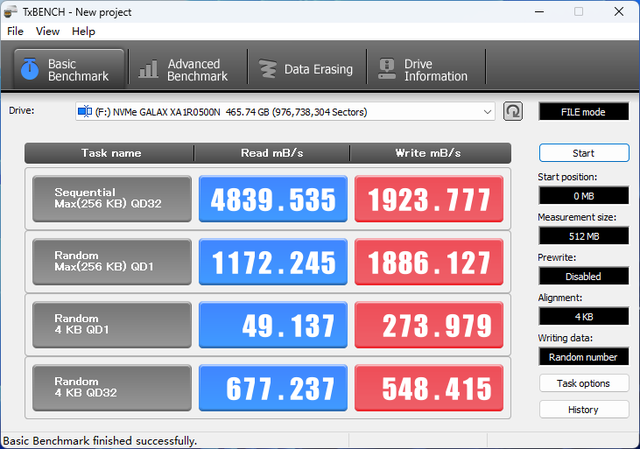
Task: Toggle the FILE mode button
Action: pyautogui.click(x=584, y=112)
